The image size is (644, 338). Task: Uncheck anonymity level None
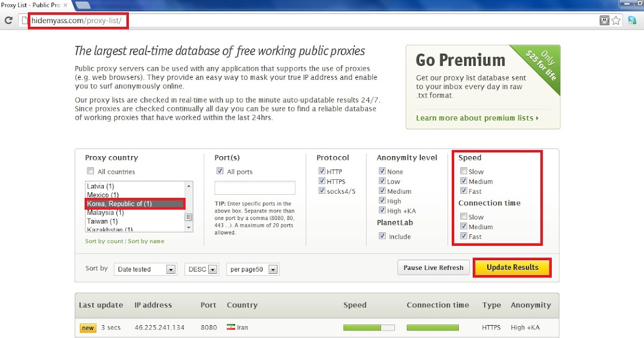(382, 171)
